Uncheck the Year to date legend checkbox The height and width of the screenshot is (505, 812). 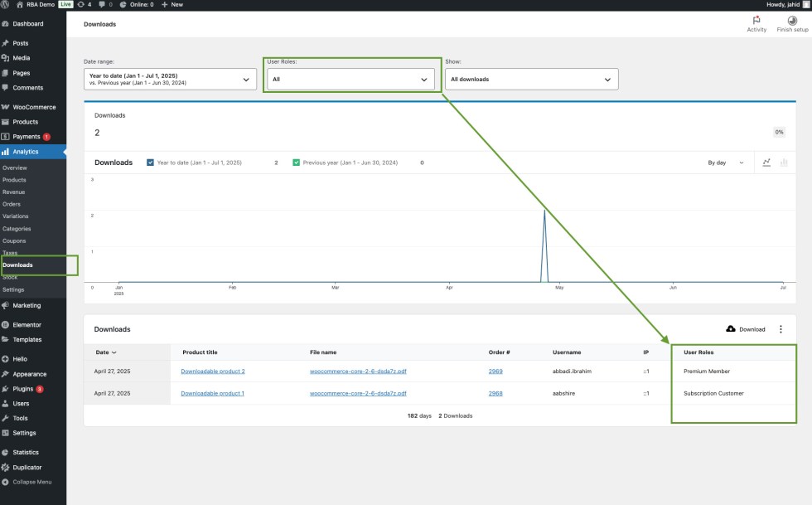tap(150, 163)
